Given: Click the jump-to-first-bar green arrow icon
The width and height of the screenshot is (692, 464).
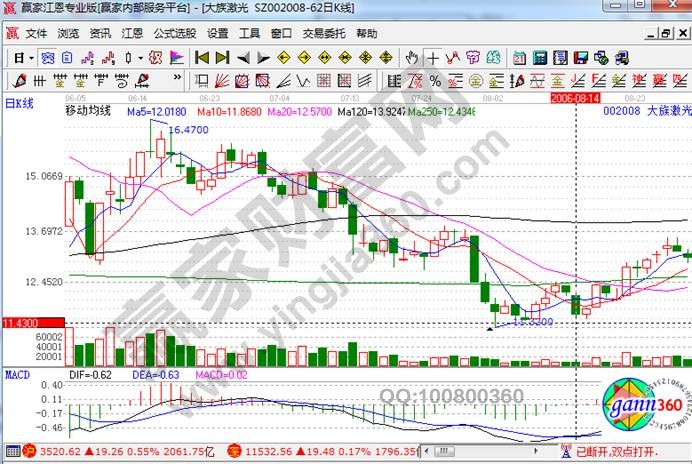Looking at the screenshot, I should click(201, 57).
